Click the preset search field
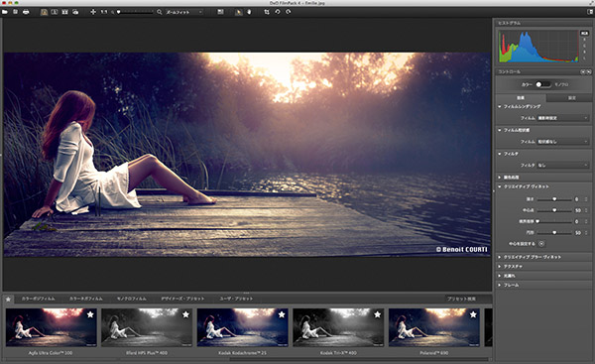Image resolution: width=595 pixels, height=364 pixels. tap(468, 300)
